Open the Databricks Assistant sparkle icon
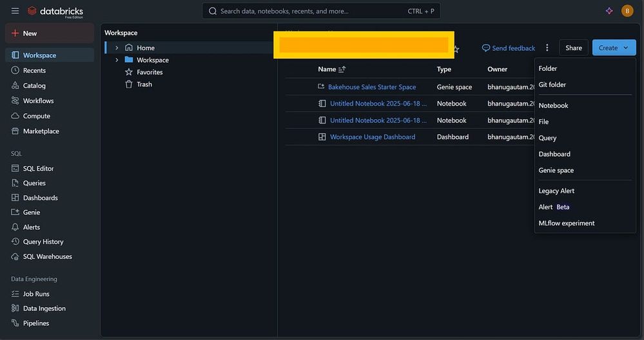Screen dimensions: 644x340 [609, 11]
